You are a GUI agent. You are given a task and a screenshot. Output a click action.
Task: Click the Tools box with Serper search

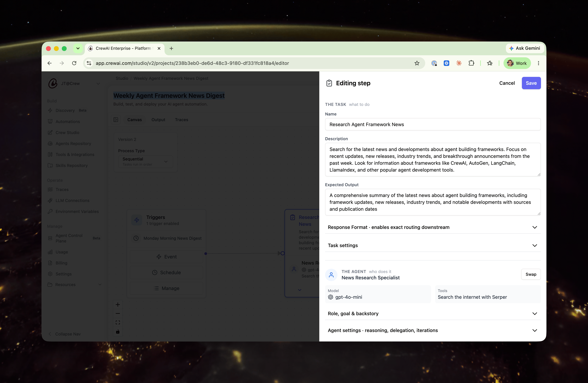(488, 294)
